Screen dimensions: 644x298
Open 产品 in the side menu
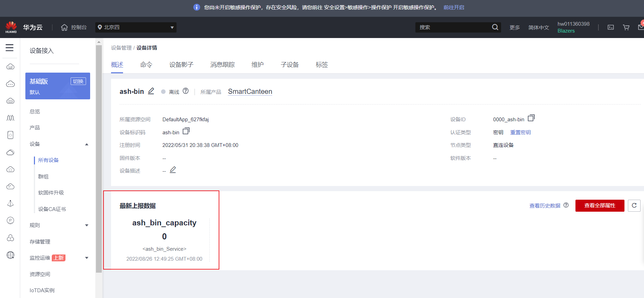pos(35,128)
